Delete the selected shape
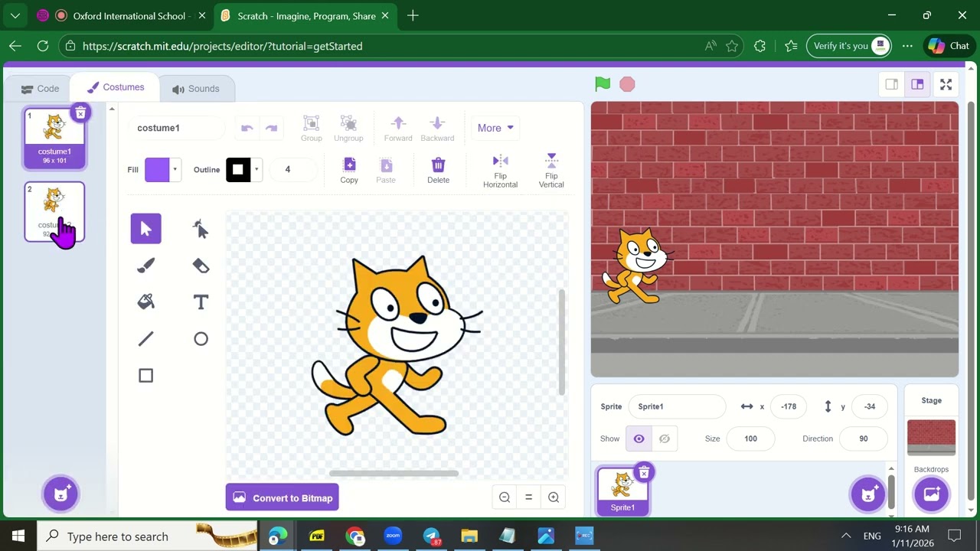 tap(438, 171)
